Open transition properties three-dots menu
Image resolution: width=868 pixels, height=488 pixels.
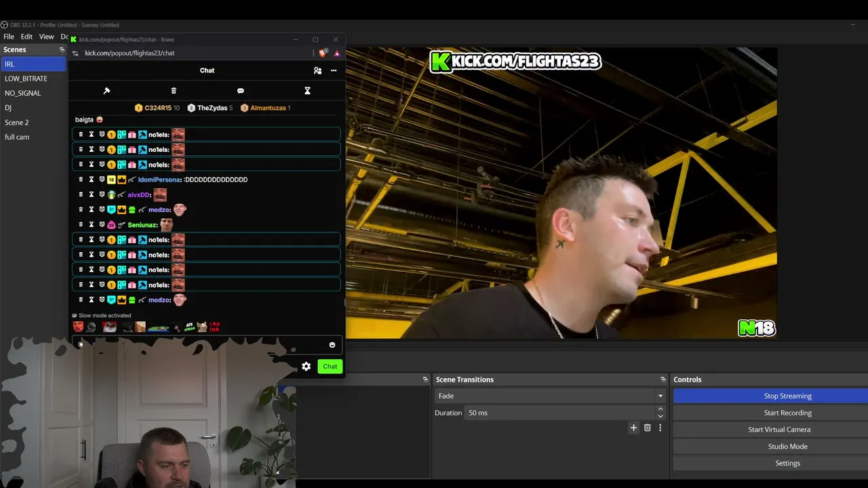pyautogui.click(x=660, y=428)
